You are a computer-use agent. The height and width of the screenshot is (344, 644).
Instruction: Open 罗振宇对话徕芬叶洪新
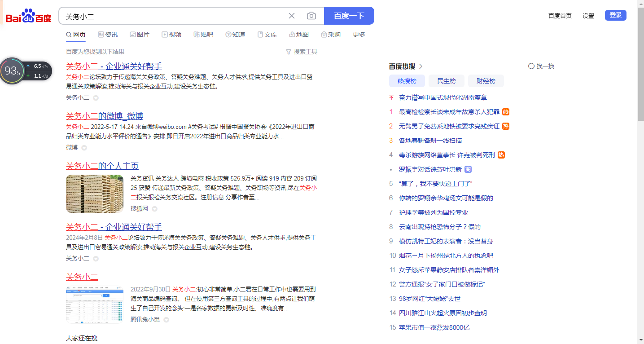point(430,169)
